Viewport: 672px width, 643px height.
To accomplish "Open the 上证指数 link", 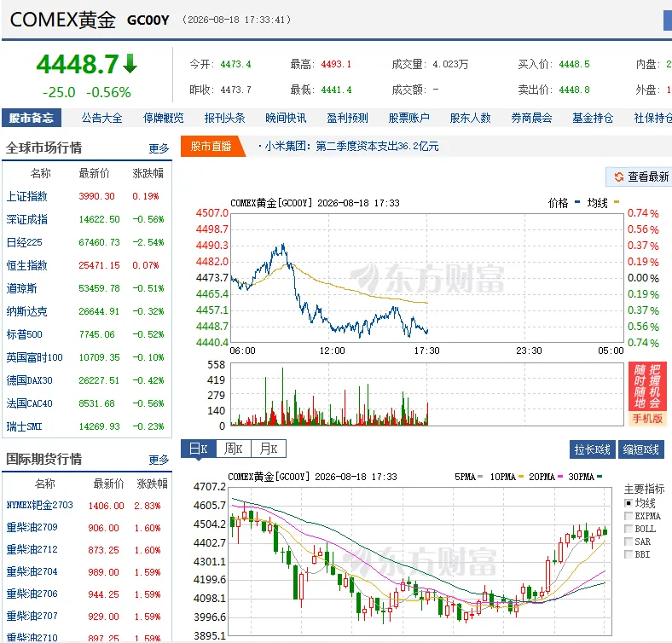I will (26, 196).
